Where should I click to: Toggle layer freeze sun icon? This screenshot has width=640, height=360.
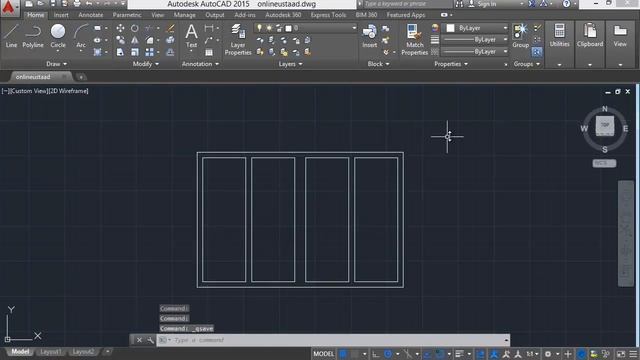coord(269,28)
